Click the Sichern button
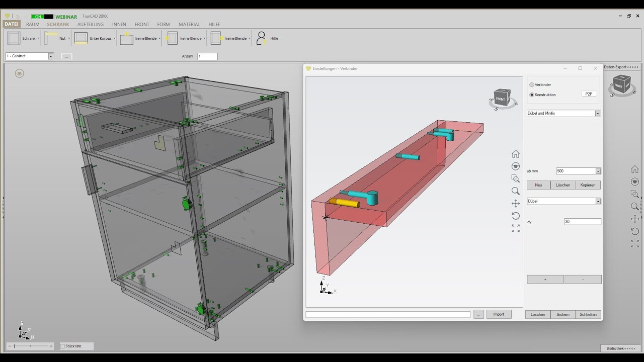Viewport: 644px width, 362px height. (x=563, y=314)
